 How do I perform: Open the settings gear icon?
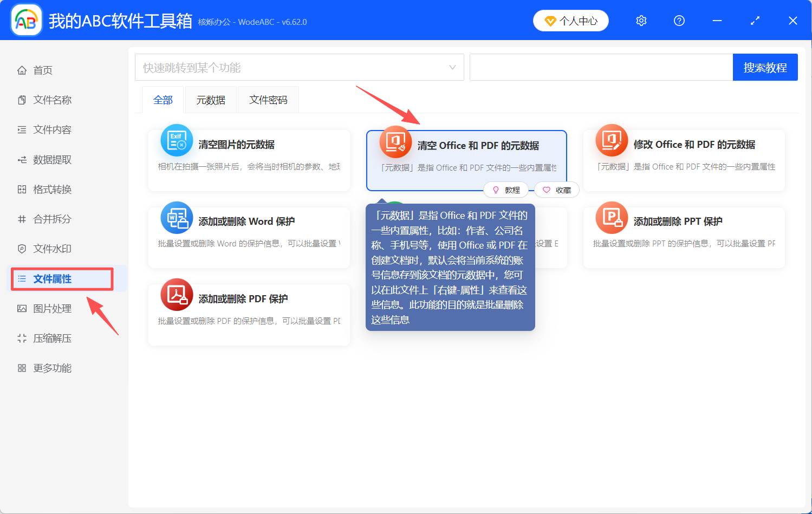pyautogui.click(x=641, y=20)
